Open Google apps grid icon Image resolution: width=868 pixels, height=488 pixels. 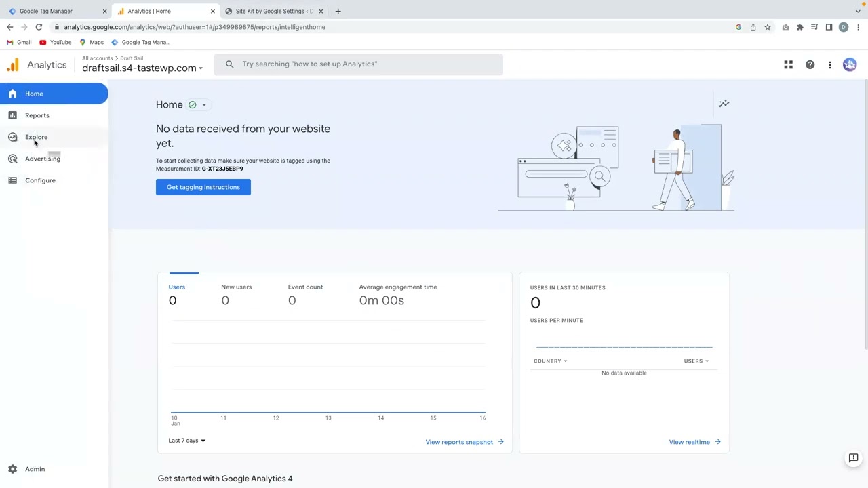point(788,64)
